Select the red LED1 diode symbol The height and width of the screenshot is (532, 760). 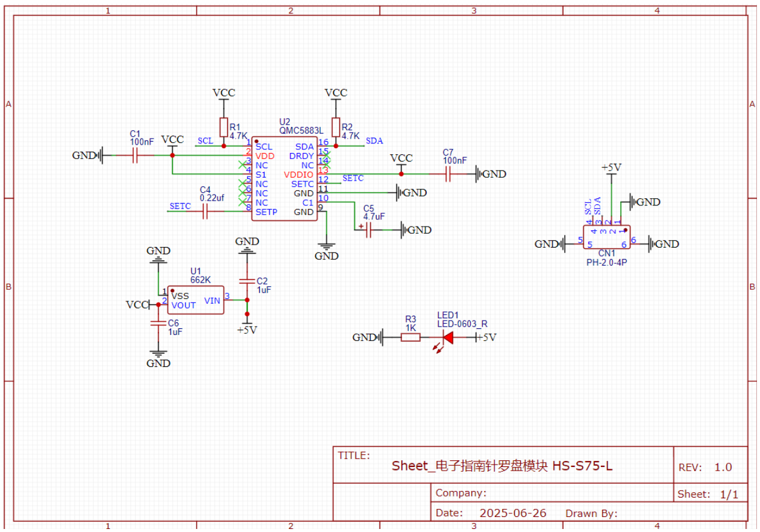tap(448, 337)
